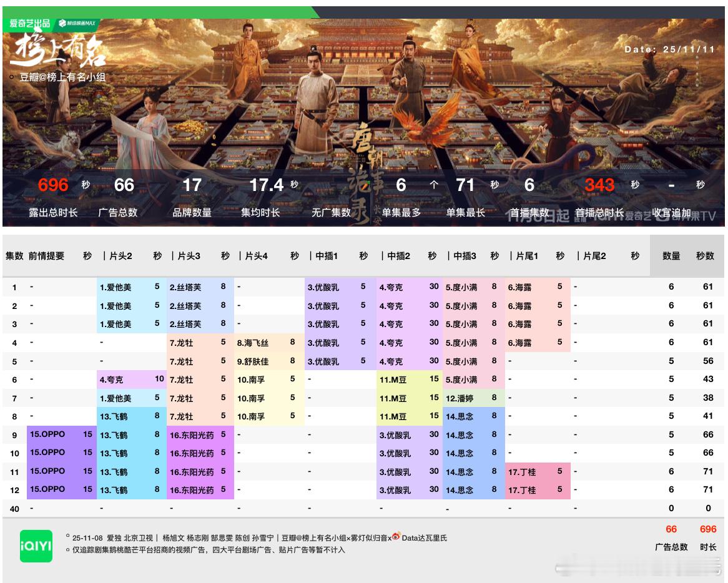Click the seconds total 38 in episode 7
728x583 pixels.
pyautogui.click(x=708, y=398)
